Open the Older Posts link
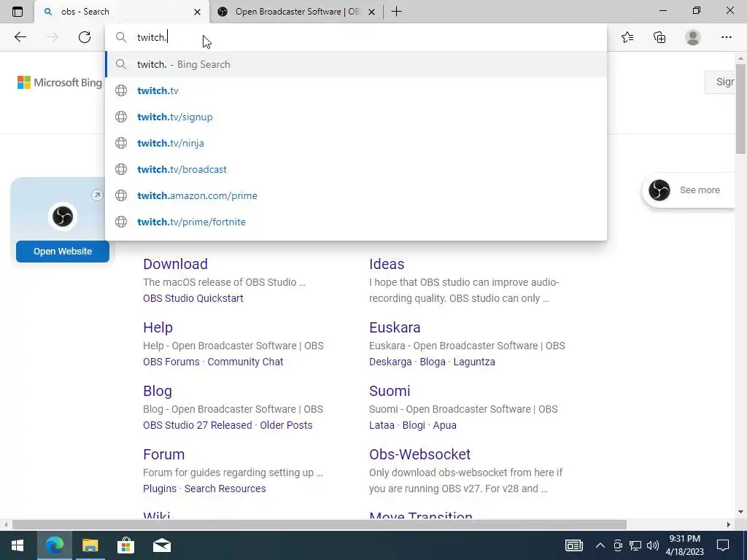Viewport: 747px width, 560px height. [x=286, y=425]
